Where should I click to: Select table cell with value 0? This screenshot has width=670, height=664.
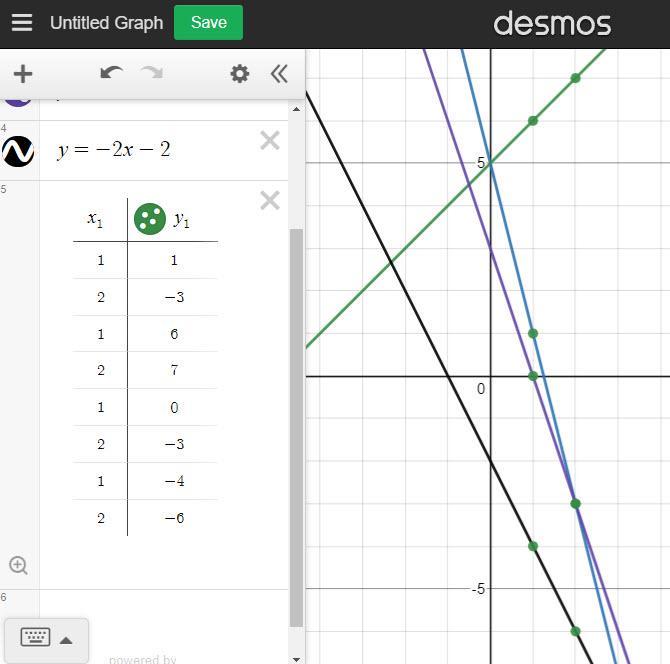[x=173, y=407]
